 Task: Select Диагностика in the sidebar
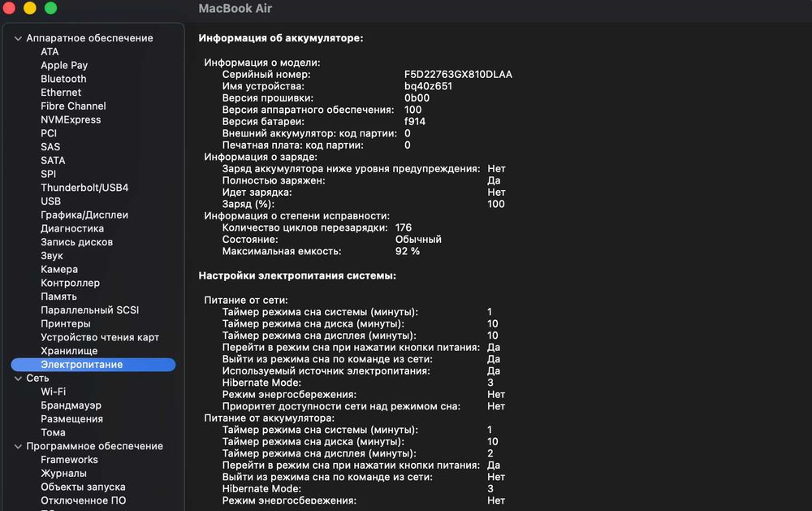point(72,228)
